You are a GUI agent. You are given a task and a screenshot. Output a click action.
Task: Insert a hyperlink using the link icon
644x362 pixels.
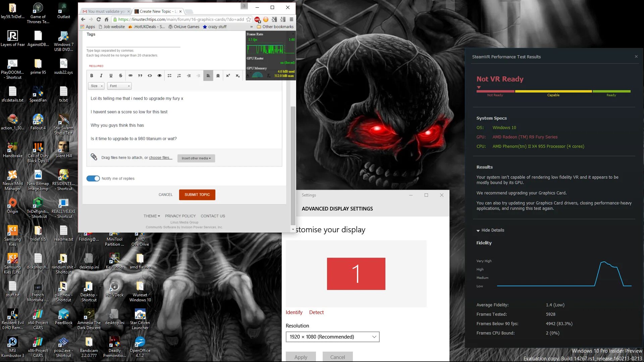pos(130,76)
